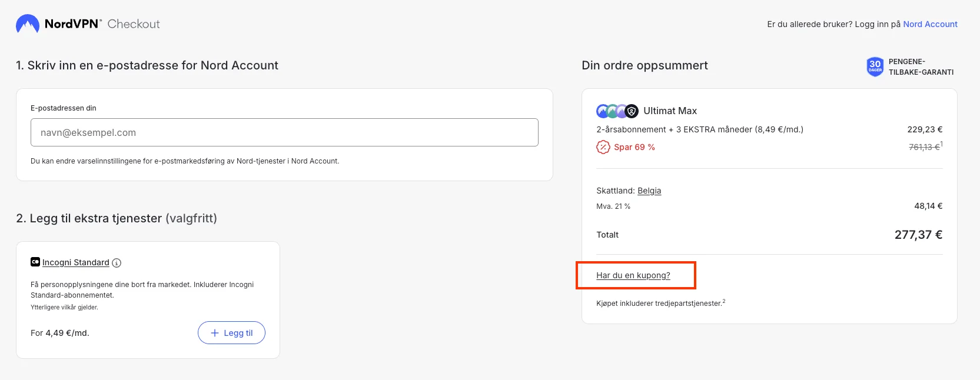Image resolution: width=980 pixels, height=380 pixels.
Task: Click the Ultimat Max product icons
Action: click(x=617, y=111)
